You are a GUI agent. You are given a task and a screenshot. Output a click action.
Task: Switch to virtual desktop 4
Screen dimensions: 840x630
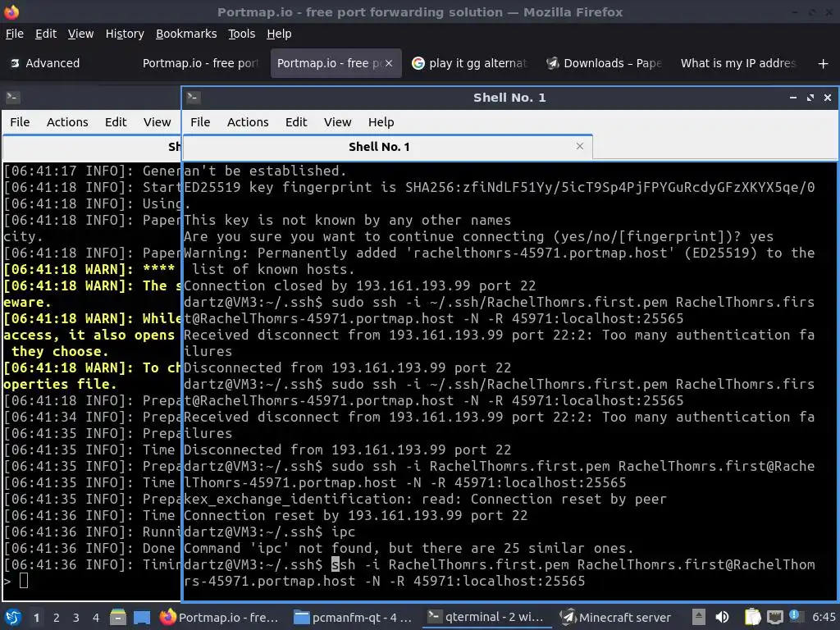coord(96,618)
